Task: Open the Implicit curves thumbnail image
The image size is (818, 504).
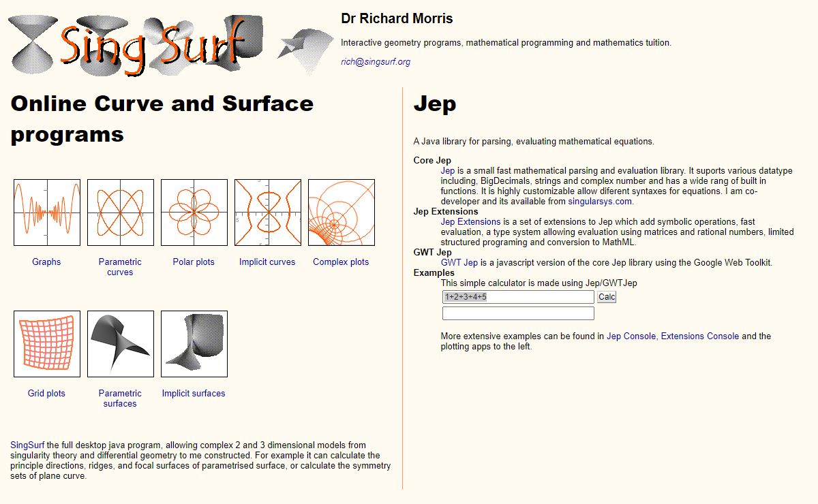Action: [268, 212]
